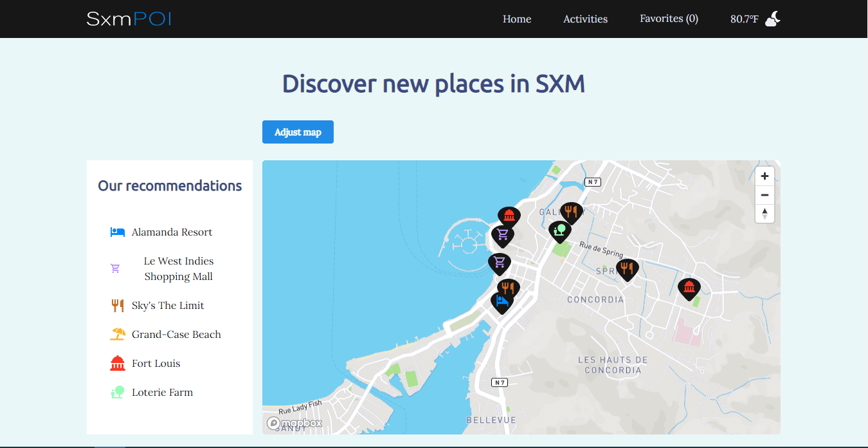Click the BELLEVUE label on the map

tap(491, 420)
